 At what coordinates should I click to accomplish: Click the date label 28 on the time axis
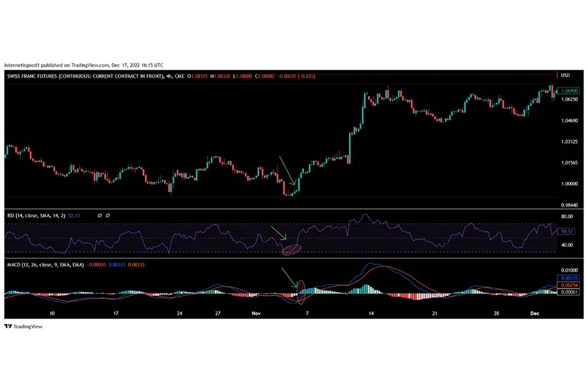(x=497, y=313)
